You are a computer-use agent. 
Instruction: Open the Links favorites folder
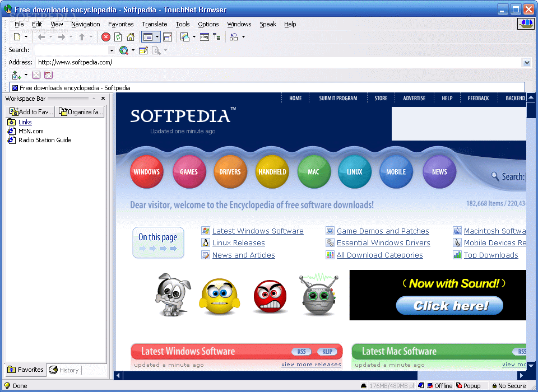pos(25,122)
